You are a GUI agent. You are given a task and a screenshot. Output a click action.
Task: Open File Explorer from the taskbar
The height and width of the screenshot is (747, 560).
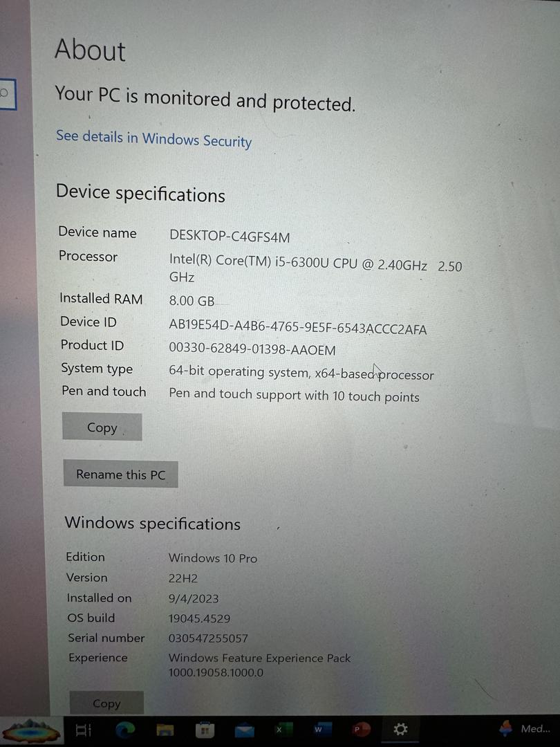[165, 730]
